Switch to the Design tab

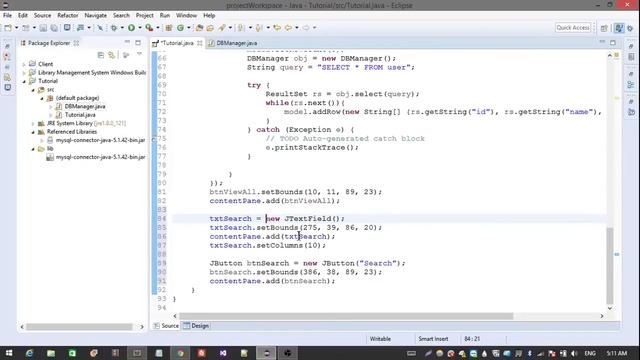point(196,326)
